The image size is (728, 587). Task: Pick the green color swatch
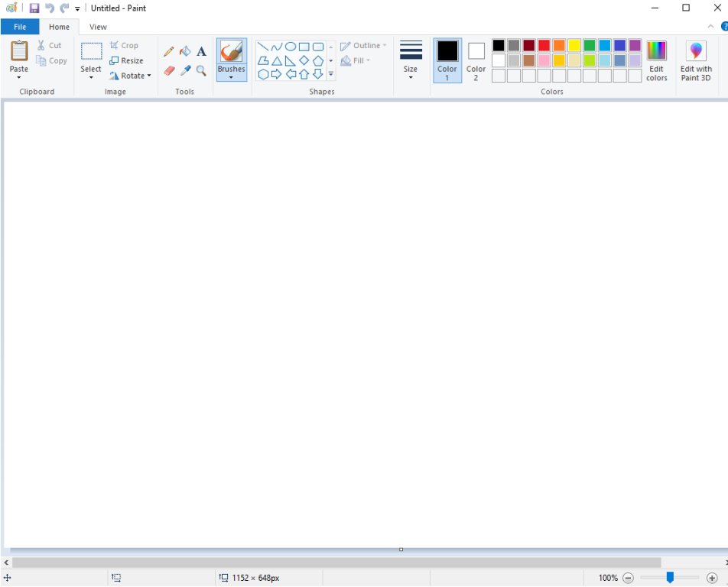(589, 45)
